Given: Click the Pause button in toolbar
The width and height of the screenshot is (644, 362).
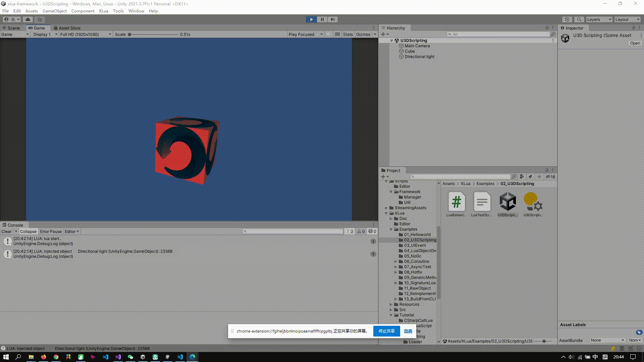Looking at the screenshot, I should pos(322,19).
